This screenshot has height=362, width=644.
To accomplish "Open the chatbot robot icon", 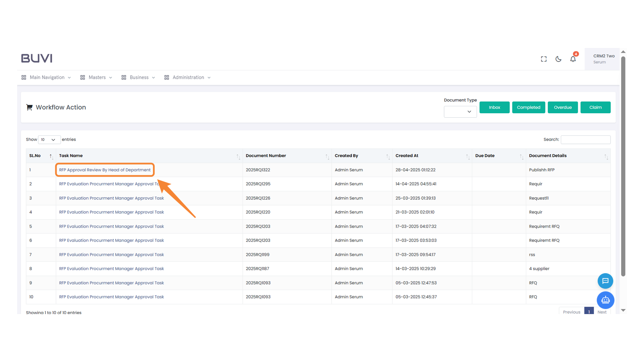I will click(605, 300).
